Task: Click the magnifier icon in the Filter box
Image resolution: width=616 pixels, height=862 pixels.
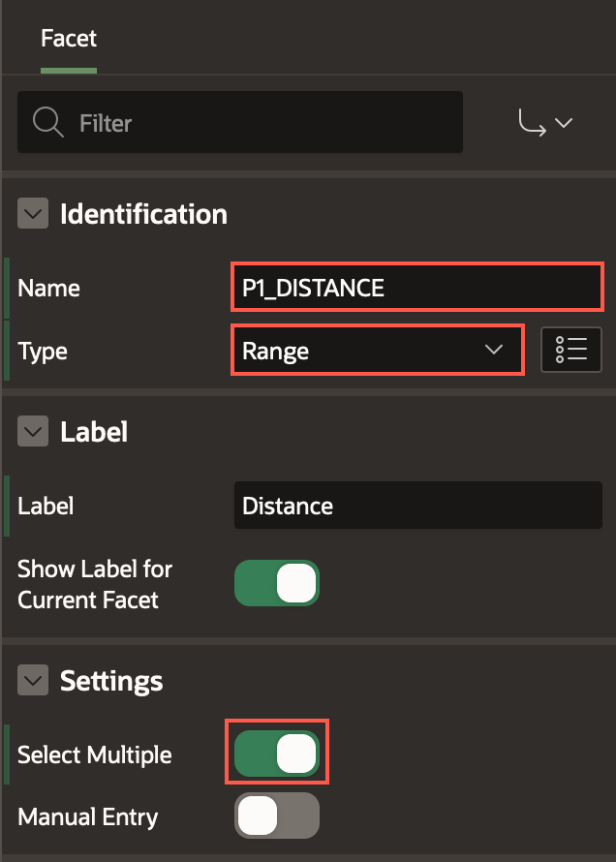Action: pyautogui.click(x=47, y=123)
